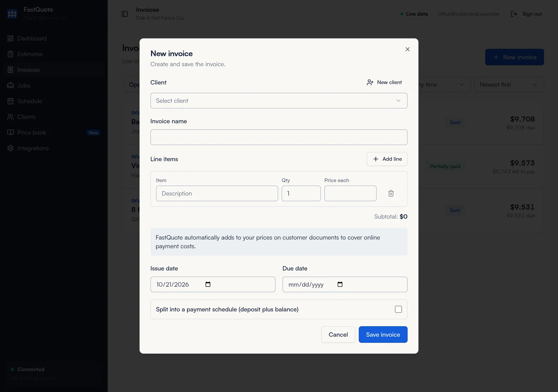Open Invoices in the sidebar menu

tap(54, 70)
